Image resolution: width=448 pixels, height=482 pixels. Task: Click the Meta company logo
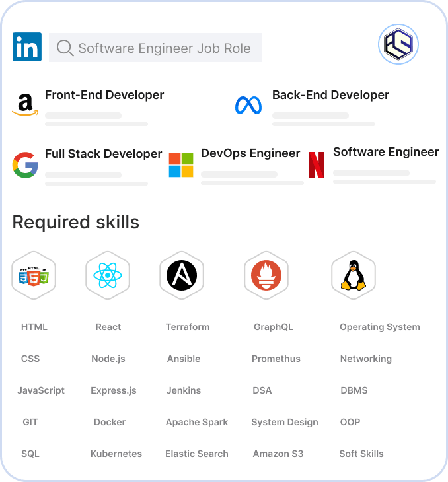[x=248, y=105]
